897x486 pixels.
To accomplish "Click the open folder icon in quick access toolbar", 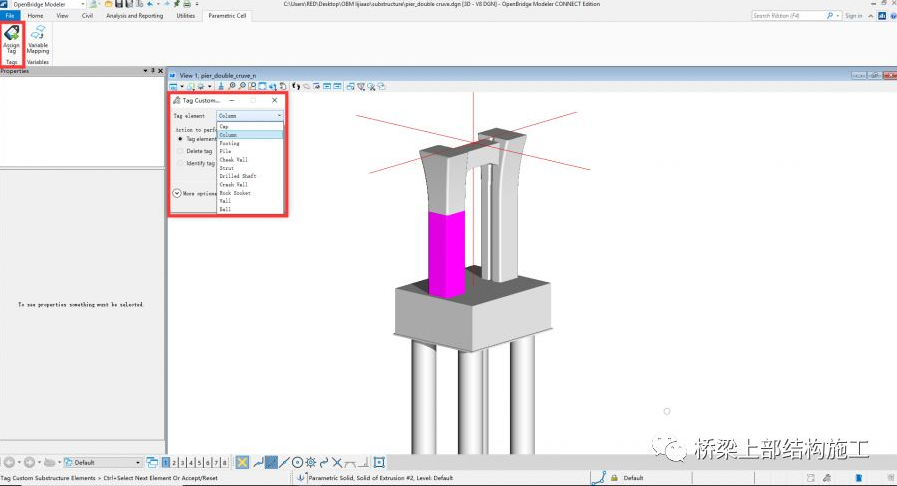I will (108, 4).
